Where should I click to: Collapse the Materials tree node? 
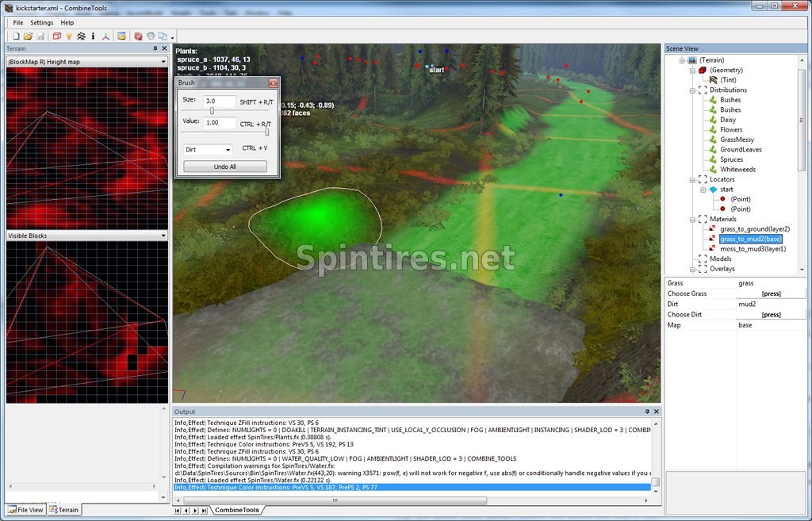coord(692,219)
